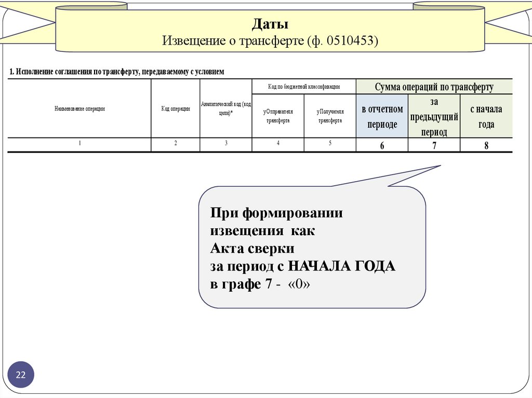Click the "за предыдущий период" cell
The image size is (532, 398).
pyautogui.click(x=434, y=116)
